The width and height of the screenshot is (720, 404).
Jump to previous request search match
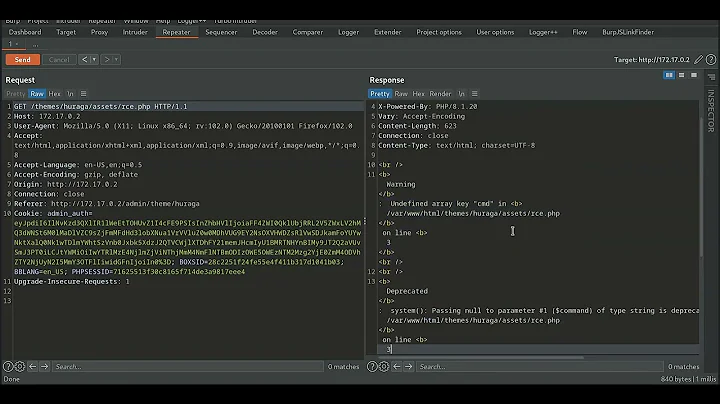32,366
